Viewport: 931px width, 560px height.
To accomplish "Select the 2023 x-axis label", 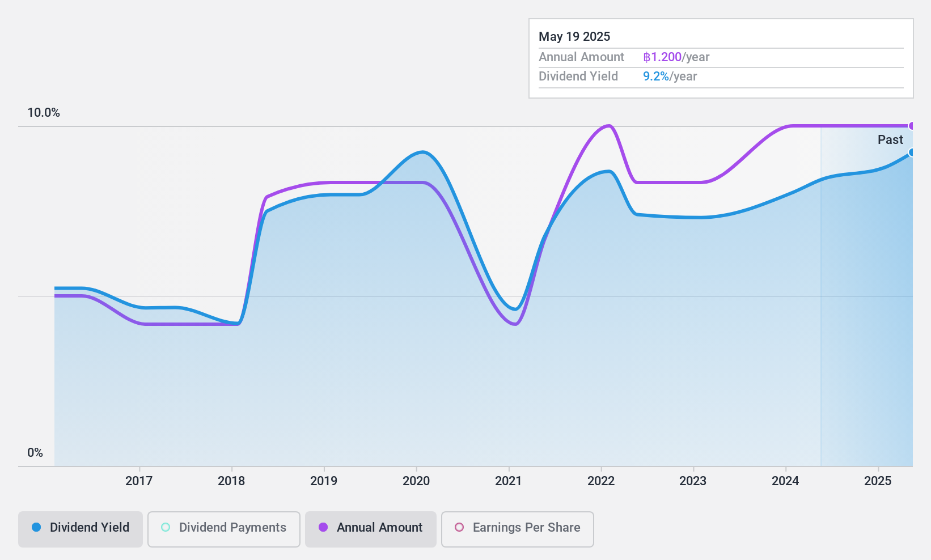I will point(693,481).
